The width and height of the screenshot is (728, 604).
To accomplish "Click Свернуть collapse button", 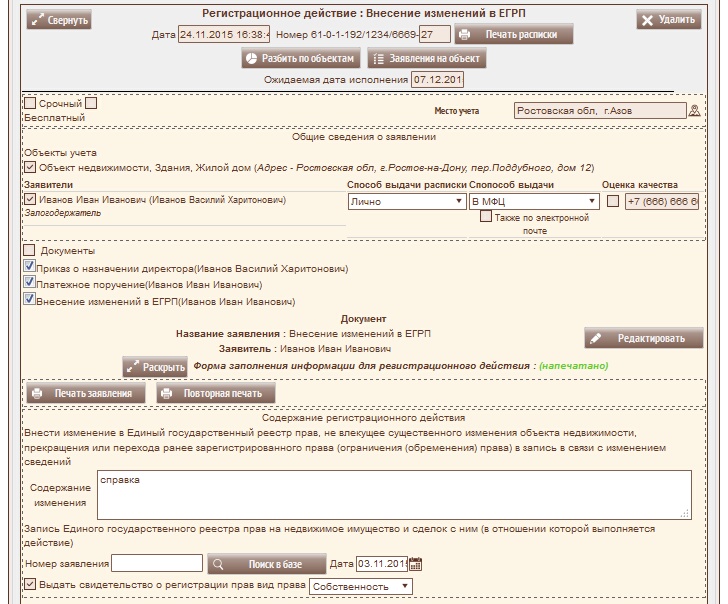I will point(58,19).
